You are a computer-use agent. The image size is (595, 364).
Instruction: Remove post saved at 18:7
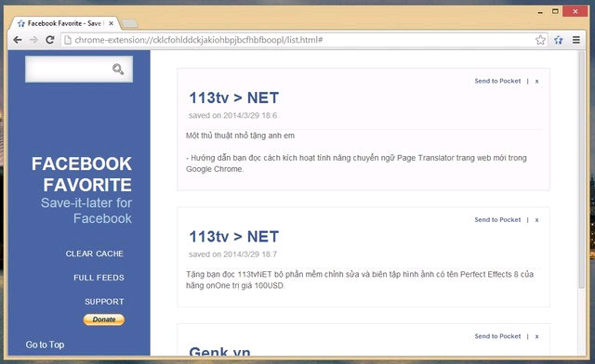537,220
